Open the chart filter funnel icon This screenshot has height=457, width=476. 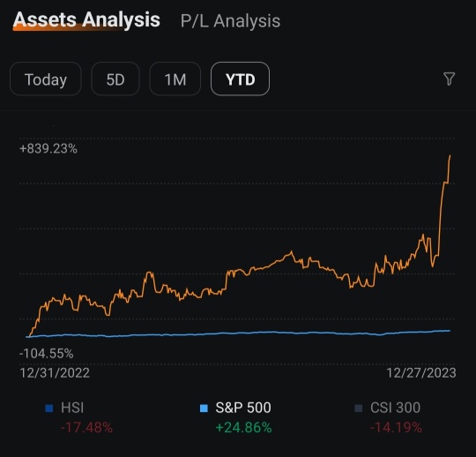tap(449, 79)
